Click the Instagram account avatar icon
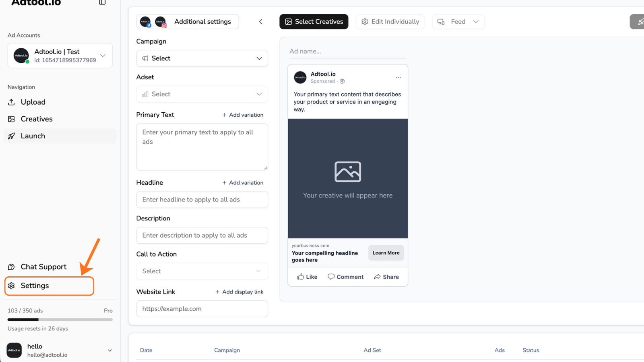 [x=161, y=22]
